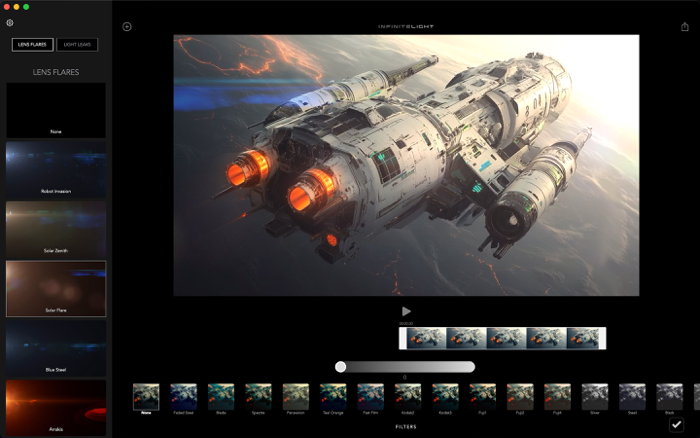The image size is (700, 438).
Task: Choose the Kodak2 filter
Action: tap(408, 396)
